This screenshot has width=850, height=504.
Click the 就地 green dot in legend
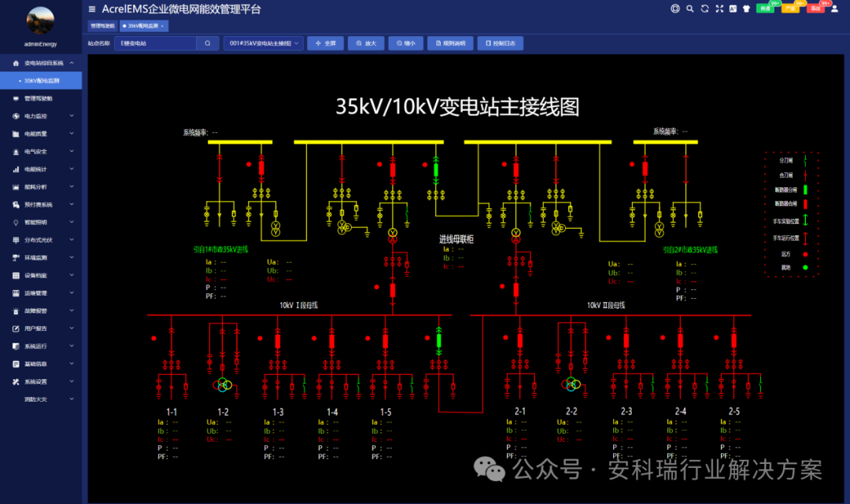pos(805,267)
